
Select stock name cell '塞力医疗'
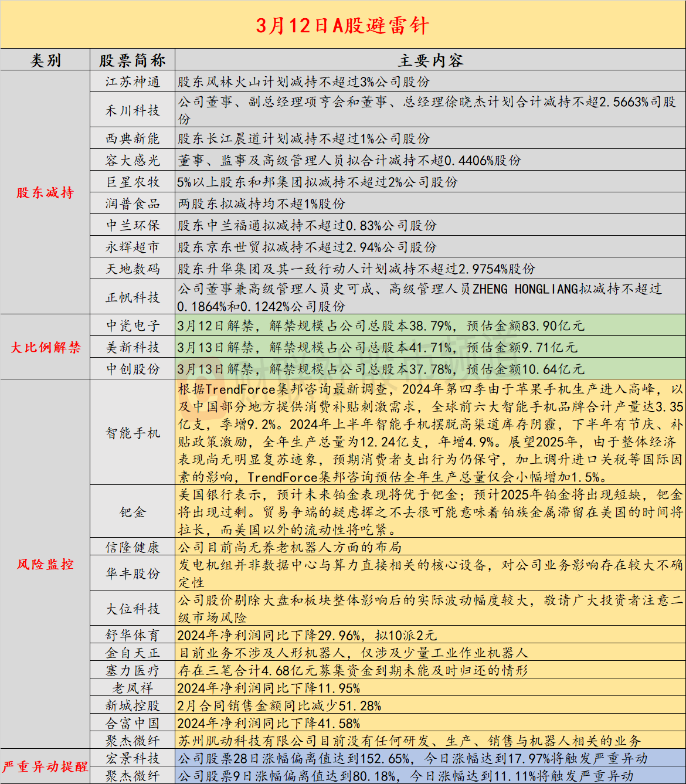coord(133,670)
